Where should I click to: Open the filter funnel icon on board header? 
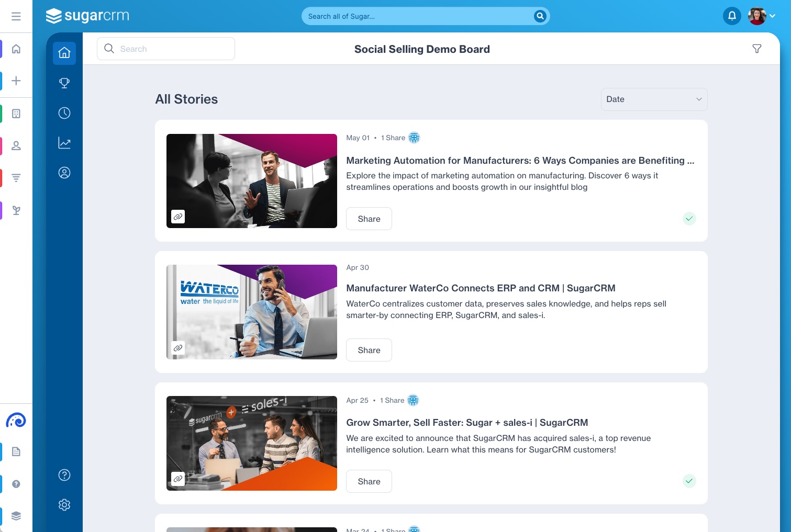pos(756,49)
